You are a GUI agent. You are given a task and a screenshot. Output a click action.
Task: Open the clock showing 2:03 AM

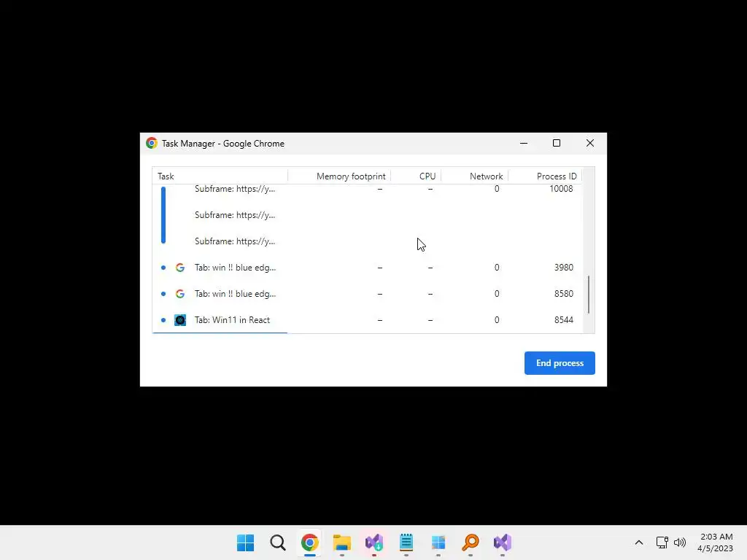(715, 542)
